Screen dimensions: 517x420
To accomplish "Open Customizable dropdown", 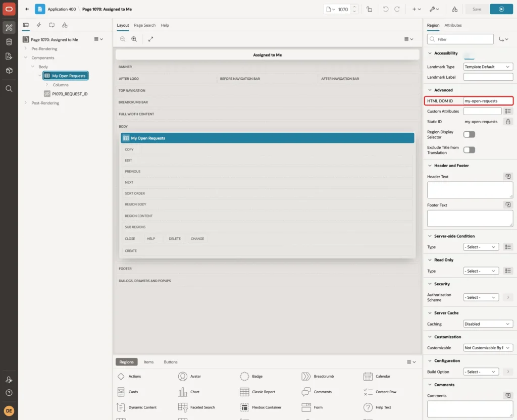I will 488,347.
